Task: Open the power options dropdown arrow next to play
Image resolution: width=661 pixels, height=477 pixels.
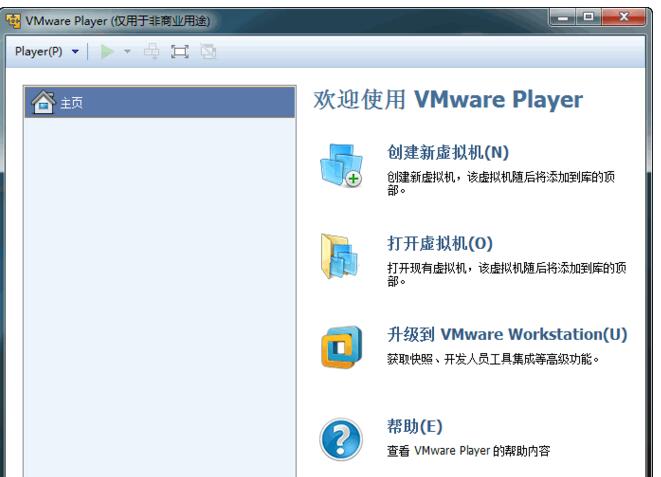Action: tap(127, 52)
